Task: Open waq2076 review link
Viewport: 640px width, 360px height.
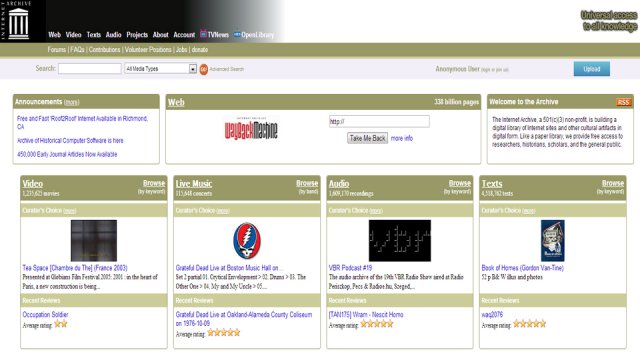Action: [x=492, y=315]
